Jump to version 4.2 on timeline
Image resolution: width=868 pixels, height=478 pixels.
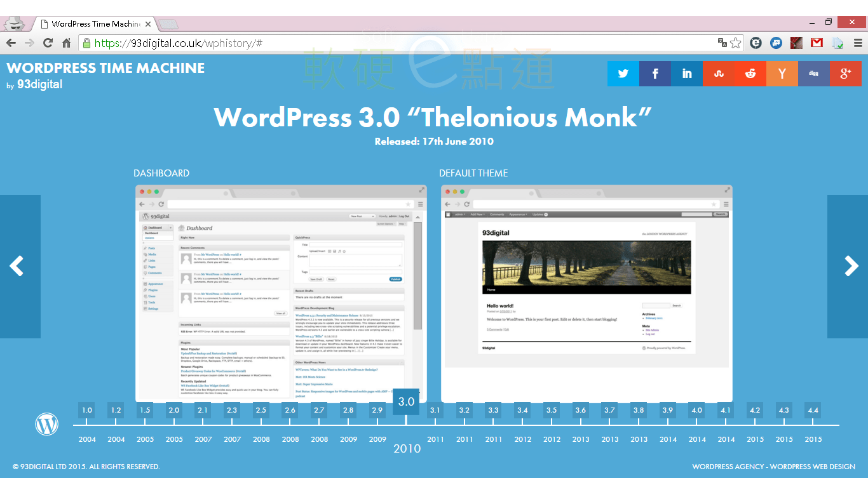tap(755, 410)
